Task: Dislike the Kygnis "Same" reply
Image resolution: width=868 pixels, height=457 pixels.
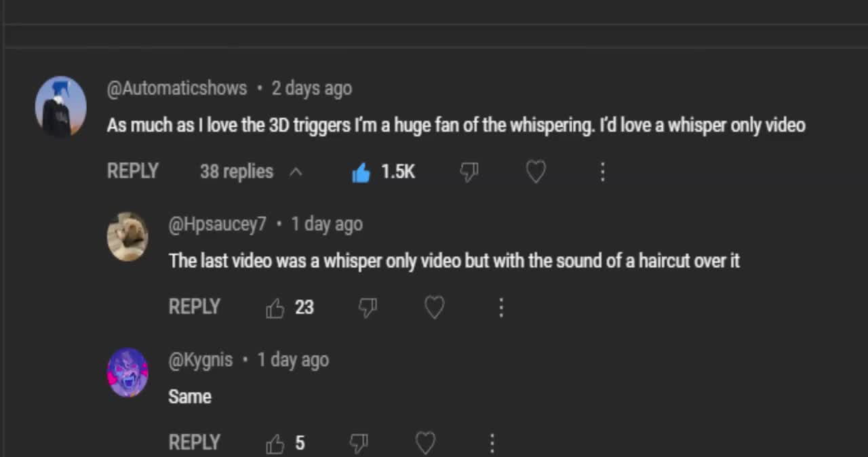Action: pos(359,444)
